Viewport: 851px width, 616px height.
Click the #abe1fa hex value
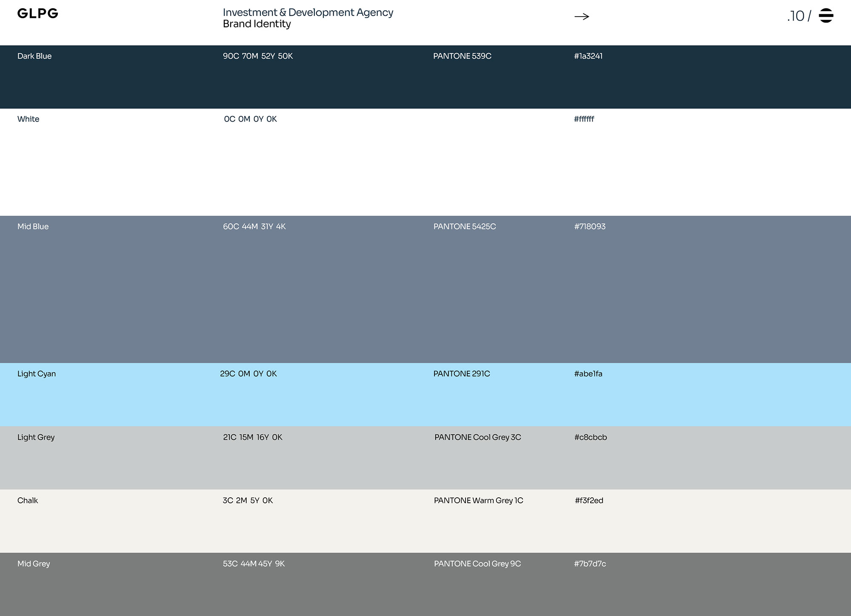[x=588, y=374]
